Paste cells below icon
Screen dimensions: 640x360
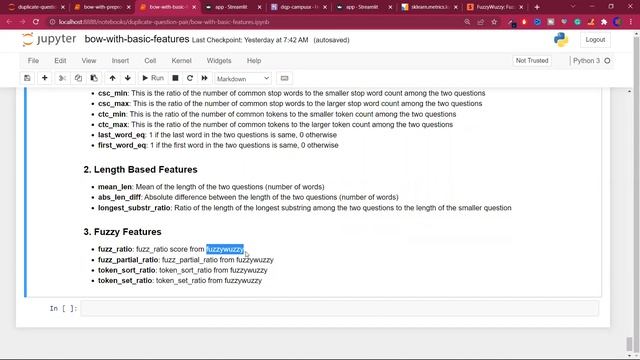(94, 78)
